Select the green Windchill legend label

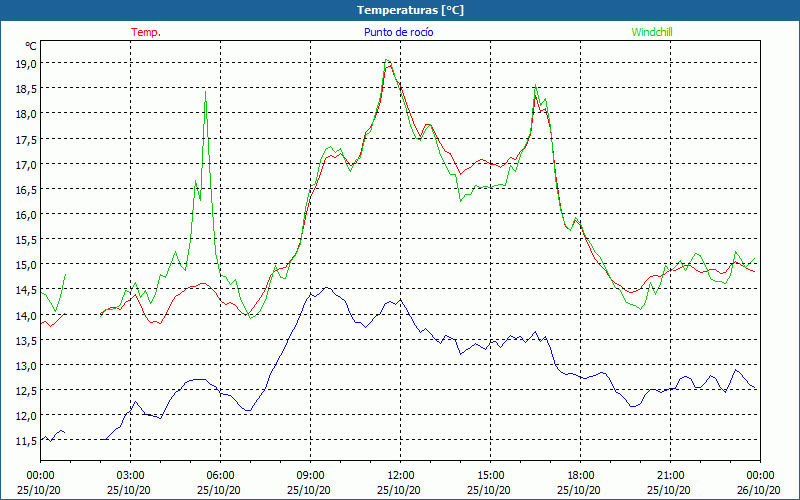pyautogui.click(x=652, y=32)
